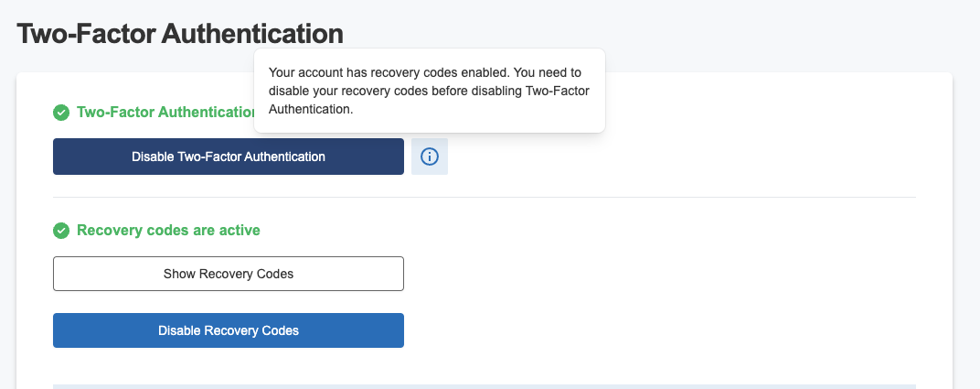Click the light blue square behind info icon
This screenshot has width=980, height=389.
pos(430,157)
